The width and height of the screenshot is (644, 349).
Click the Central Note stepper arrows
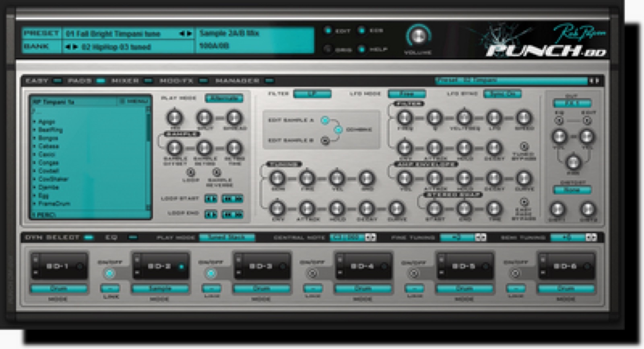click(370, 237)
